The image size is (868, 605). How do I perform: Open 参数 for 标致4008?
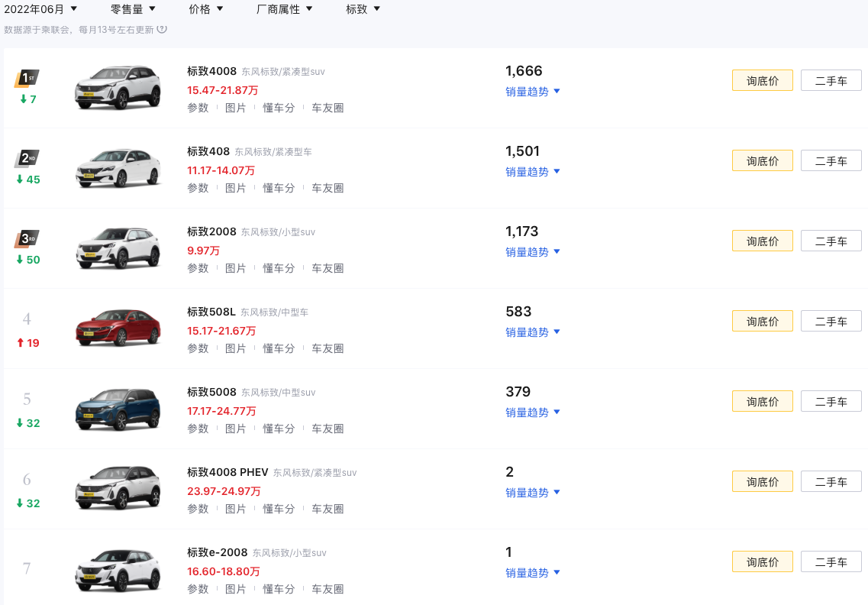198,108
